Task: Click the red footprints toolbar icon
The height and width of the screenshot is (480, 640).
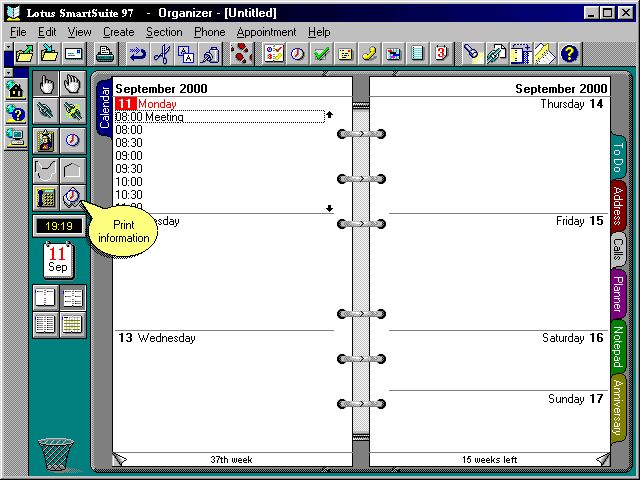Action: coord(241,54)
